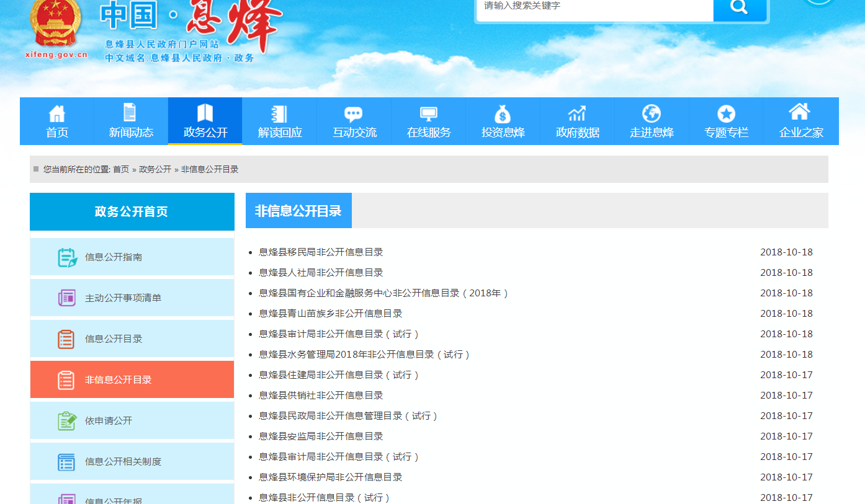Click 政务公开 in the breadcrumb
Viewport: 865px width, 504px height.
click(x=155, y=169)
